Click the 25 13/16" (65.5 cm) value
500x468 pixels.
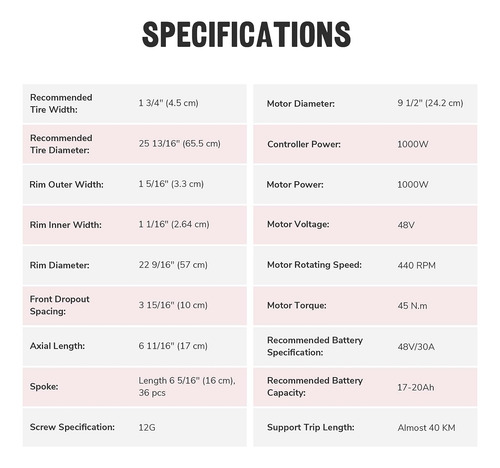180,144
